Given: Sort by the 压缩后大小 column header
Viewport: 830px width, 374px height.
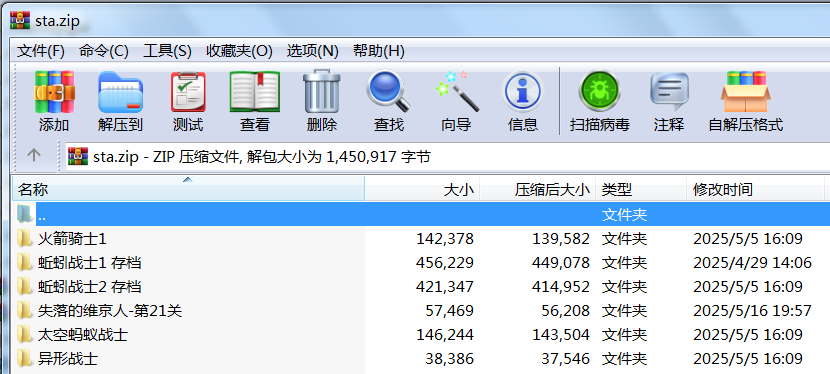Looking at the screenshot, I should click(537, 189).
